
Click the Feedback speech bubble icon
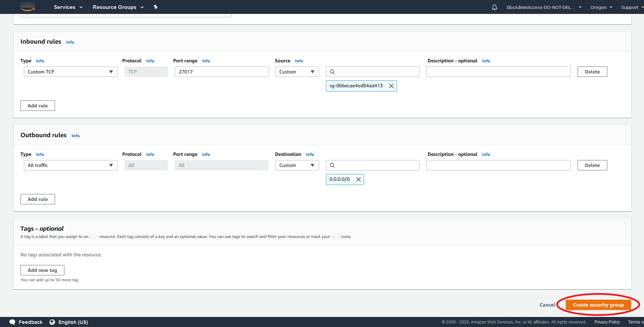tap(12, 322)
